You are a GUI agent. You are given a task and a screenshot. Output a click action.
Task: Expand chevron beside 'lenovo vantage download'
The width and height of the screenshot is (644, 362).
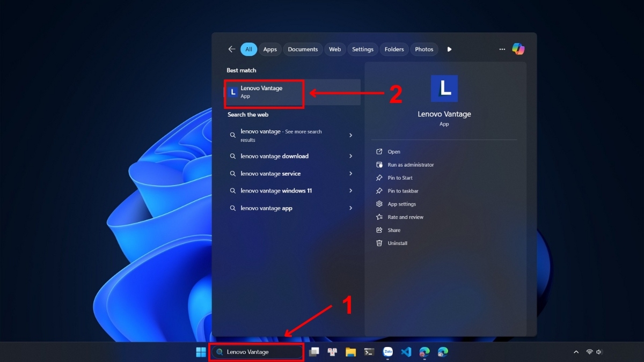[x=351, y=156]
